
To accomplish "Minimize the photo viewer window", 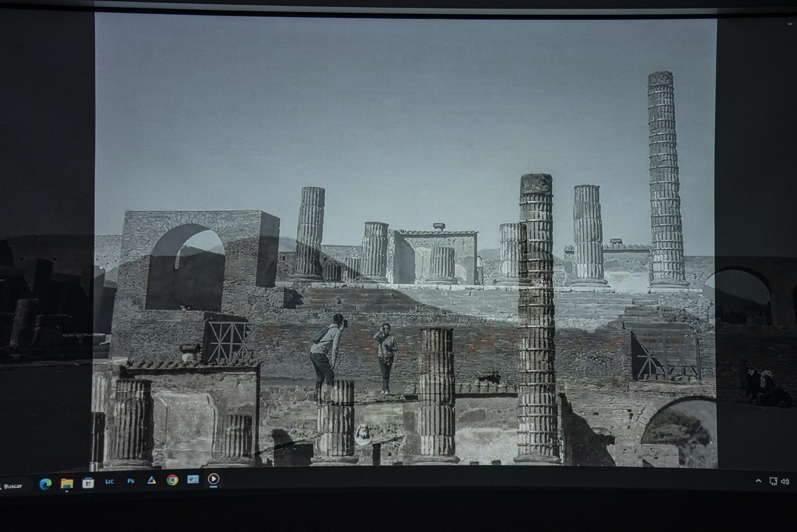I will (790, 24).
